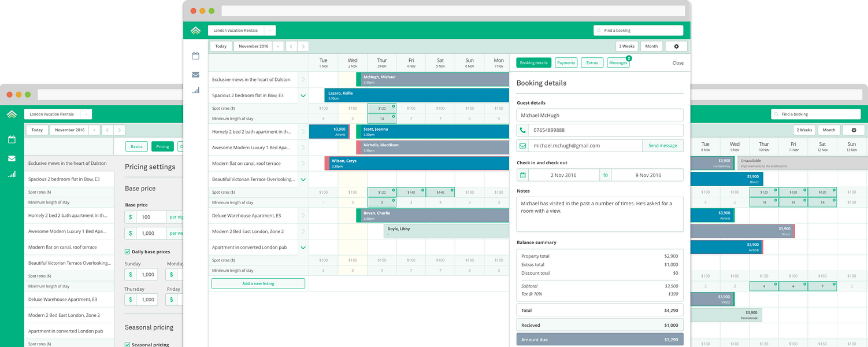Open Nicholls, Maddison booking bar
Image resolution: width=868 pixels, height=347 pixels.
433,147
